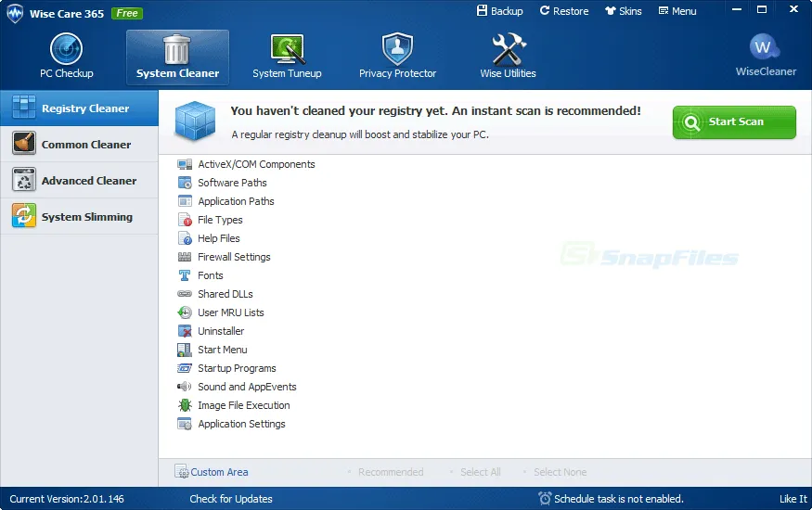
Task: Open the Menu in the title bar
Action: 677,11
